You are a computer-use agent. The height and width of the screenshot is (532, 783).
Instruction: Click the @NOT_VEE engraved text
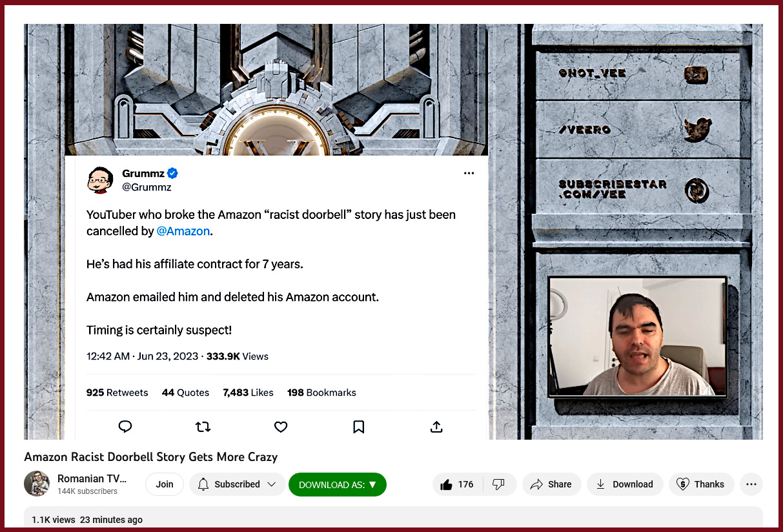593,74
